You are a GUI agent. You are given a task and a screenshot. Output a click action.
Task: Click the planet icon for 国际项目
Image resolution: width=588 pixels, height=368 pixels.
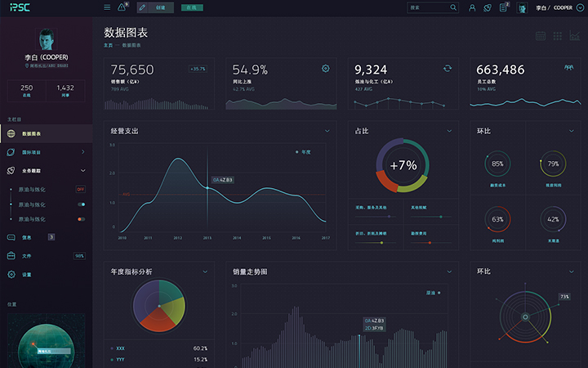click(x=11, y=152)
